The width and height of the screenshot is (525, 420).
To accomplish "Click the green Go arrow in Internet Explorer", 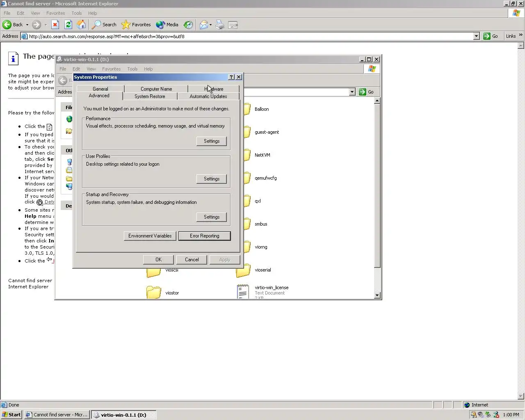I will [486, 36].
